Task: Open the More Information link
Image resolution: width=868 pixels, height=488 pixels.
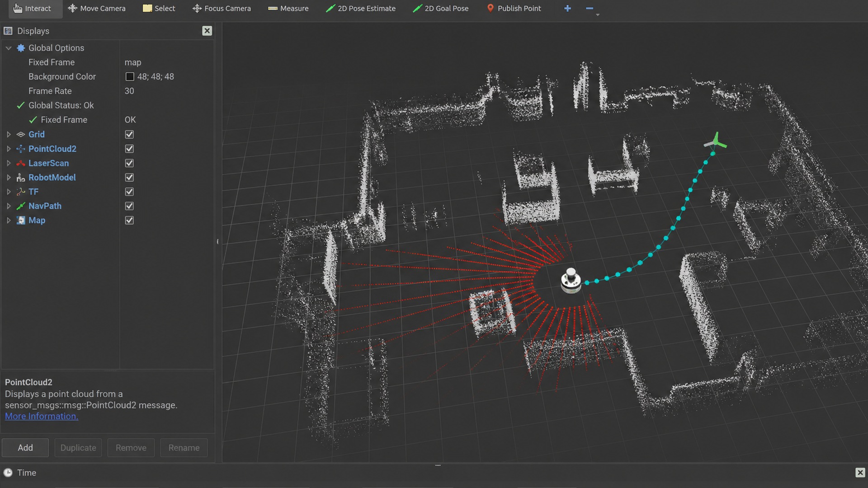Action: (x=42, y=416)
